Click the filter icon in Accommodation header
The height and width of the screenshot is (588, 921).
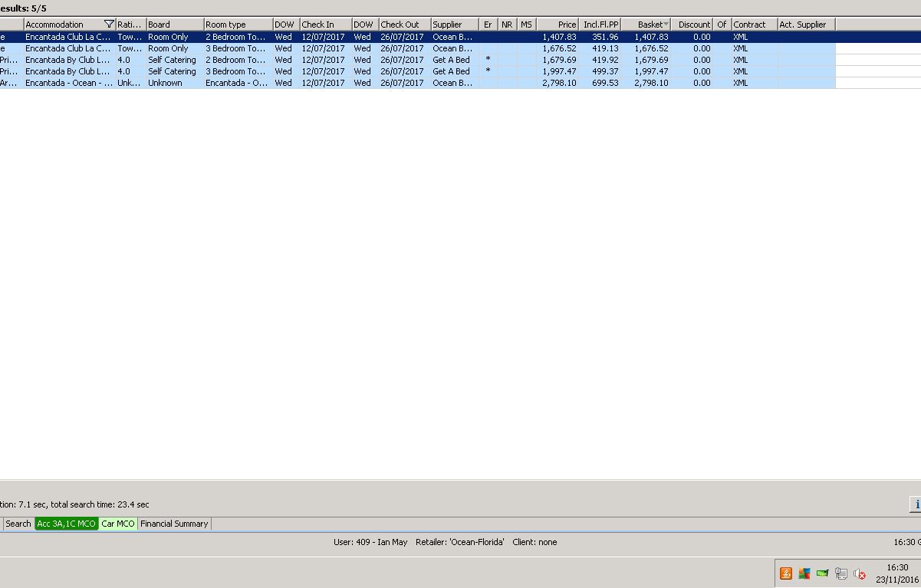point(109,25)
